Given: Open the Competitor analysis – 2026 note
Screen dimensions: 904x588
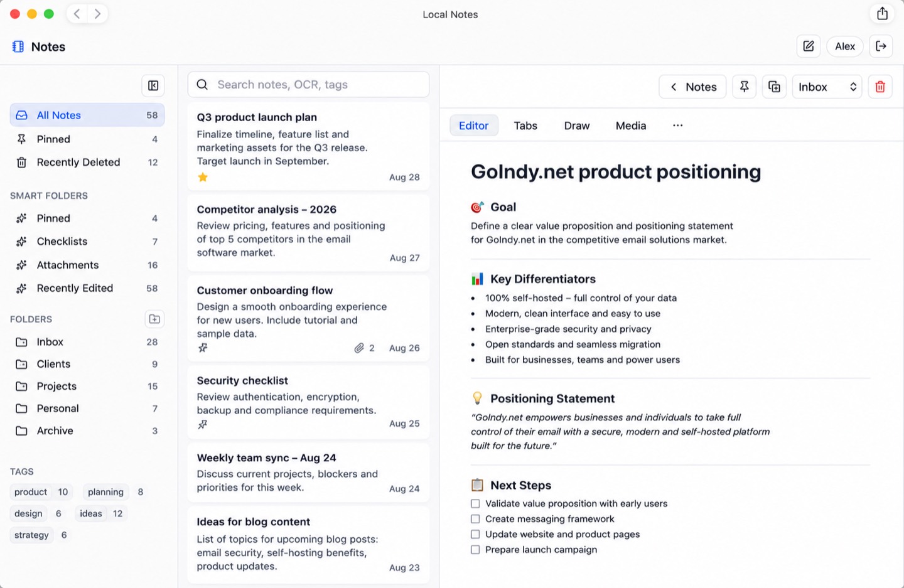Looking at the screenshot, I should pyautogui.click(x=308, y=232).
